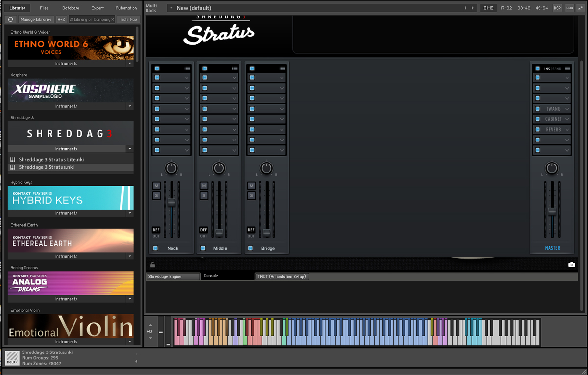Go to the next multi preset arrow
This screenshot has width=588, height=375.
(473, 8)
